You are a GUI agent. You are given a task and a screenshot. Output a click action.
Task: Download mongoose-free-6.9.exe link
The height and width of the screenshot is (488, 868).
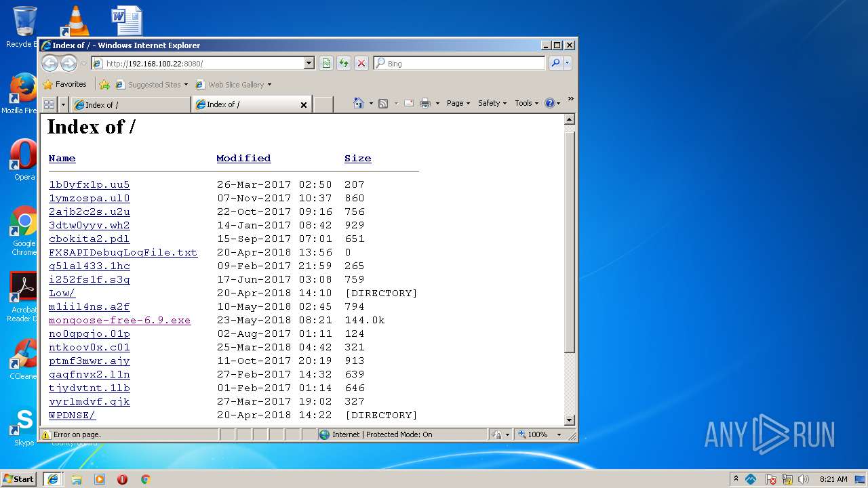tap(119, 320)
